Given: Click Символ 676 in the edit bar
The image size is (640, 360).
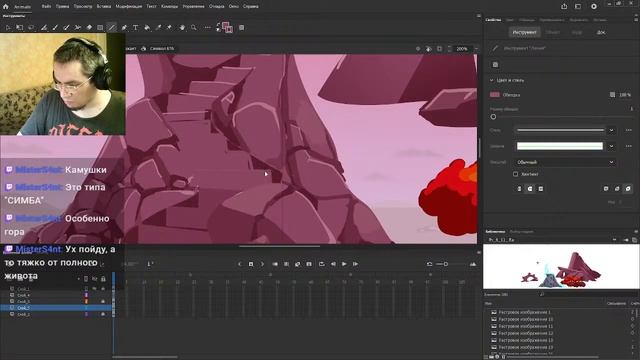Looking at the screenshot, I should [162, 49].
